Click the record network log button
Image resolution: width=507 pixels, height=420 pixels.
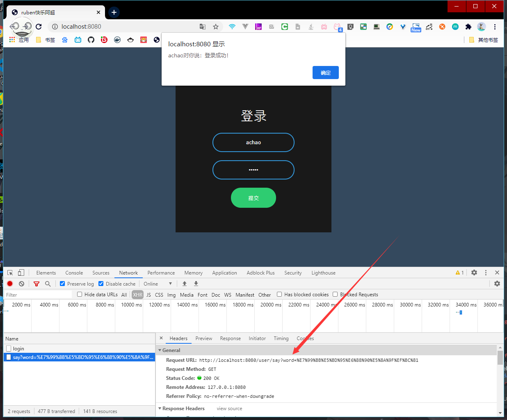point(10,284)
